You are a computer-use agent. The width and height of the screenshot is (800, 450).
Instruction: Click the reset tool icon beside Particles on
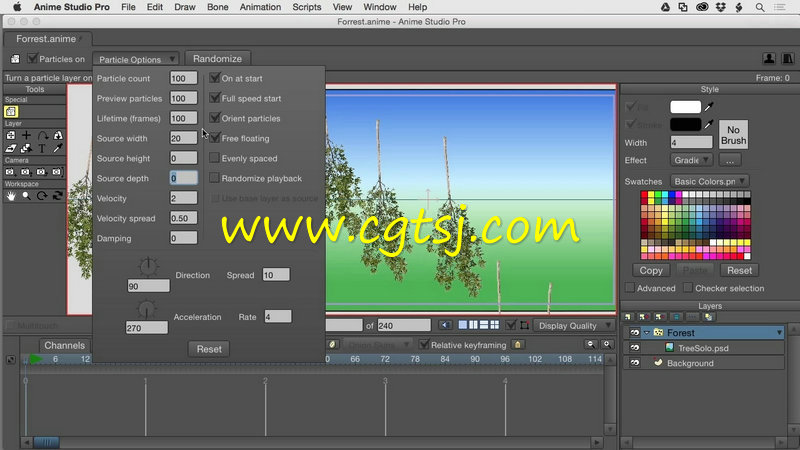click(15, 59)
